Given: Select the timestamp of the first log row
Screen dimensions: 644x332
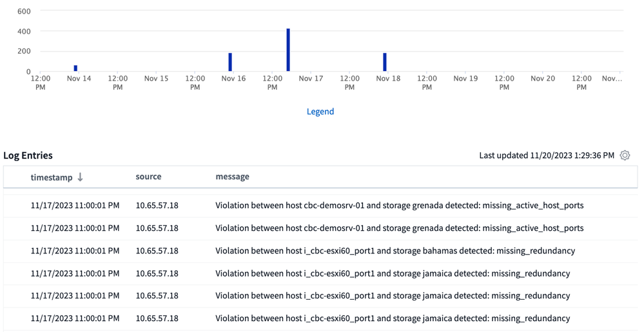Looking at the screenshot, I should pos(75,206).
